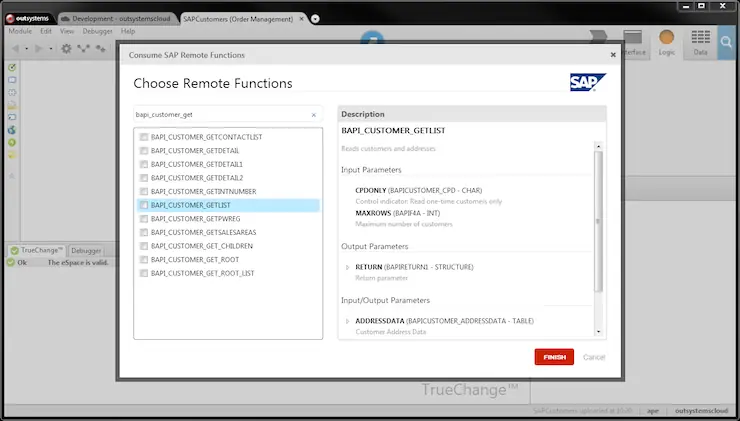Check BAPI_CUSTOMER_GET_ROOT_LIST checkbox

click(144, 273)
